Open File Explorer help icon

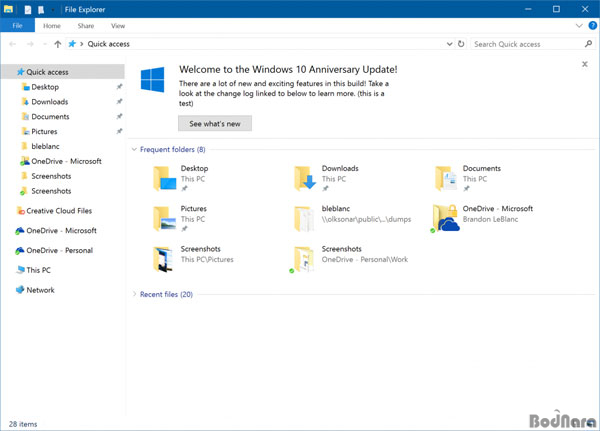(x=592, y=26)
